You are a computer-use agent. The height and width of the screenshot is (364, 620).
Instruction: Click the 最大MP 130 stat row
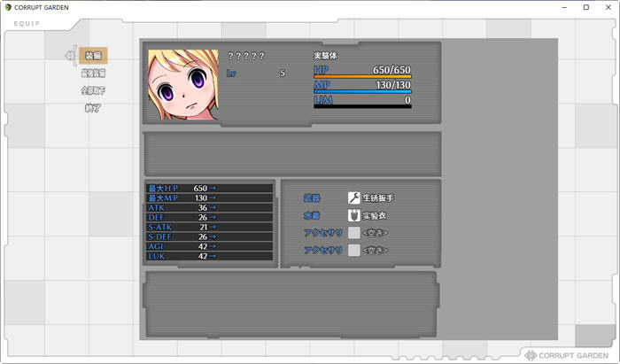(x=210, y=197)
